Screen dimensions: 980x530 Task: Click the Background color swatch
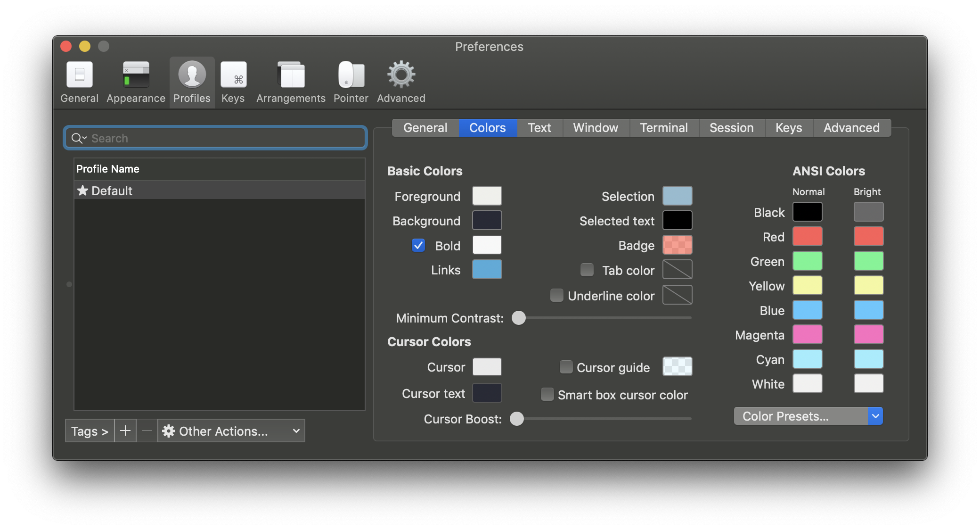[x=487, y=220]
